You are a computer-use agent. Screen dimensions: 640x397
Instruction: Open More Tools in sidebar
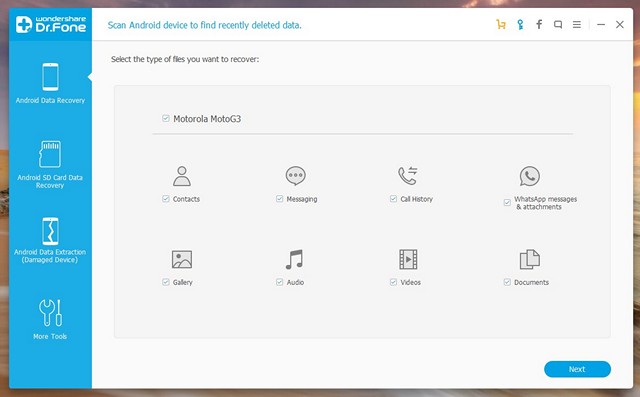click(50, 319)
